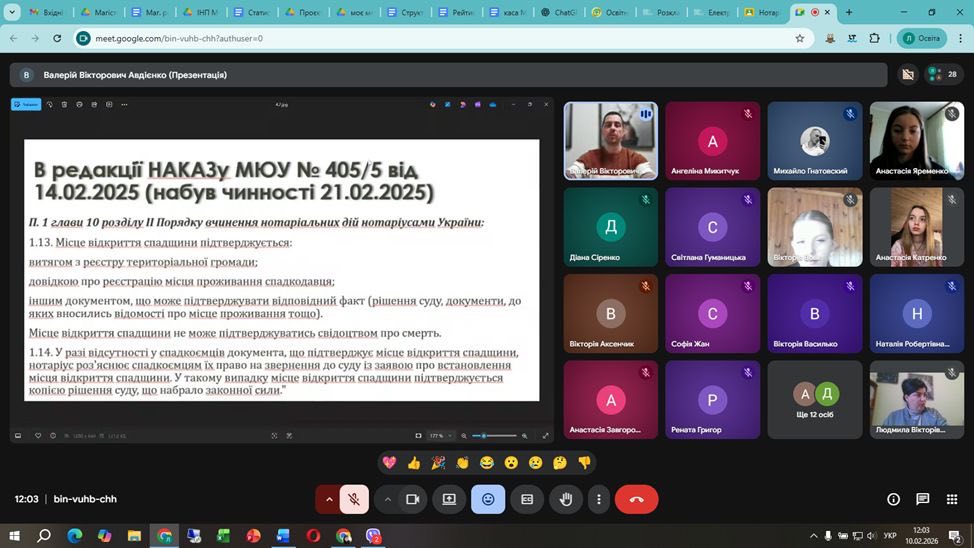Leave the call with red button
The image size is (974, 548).
[637, 499]
